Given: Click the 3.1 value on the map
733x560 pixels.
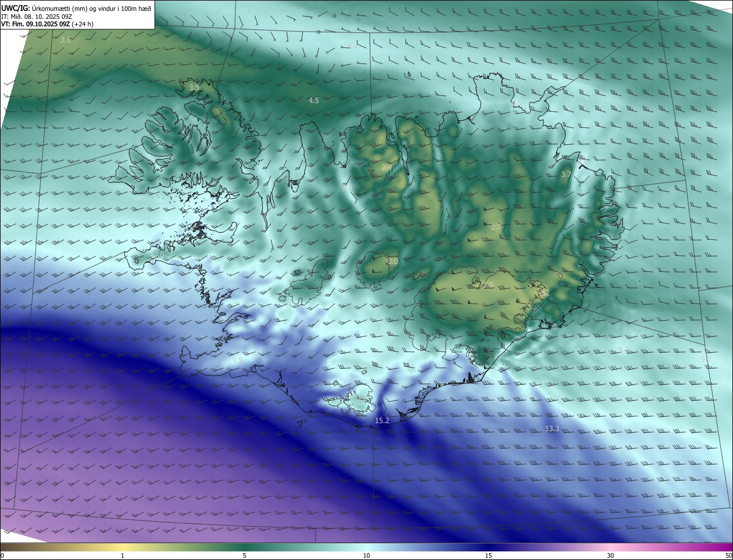Looking at the screenshot, I should coord(65,40).
